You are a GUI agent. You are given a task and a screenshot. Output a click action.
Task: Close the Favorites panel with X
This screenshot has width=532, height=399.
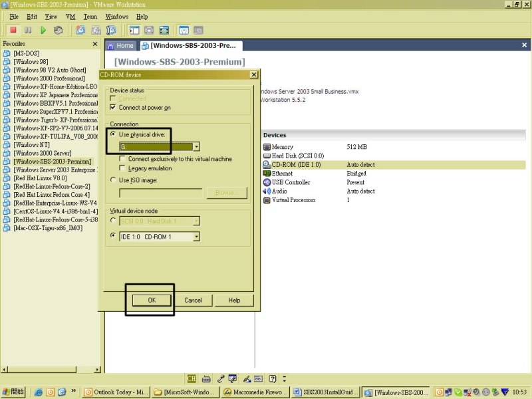95,44
